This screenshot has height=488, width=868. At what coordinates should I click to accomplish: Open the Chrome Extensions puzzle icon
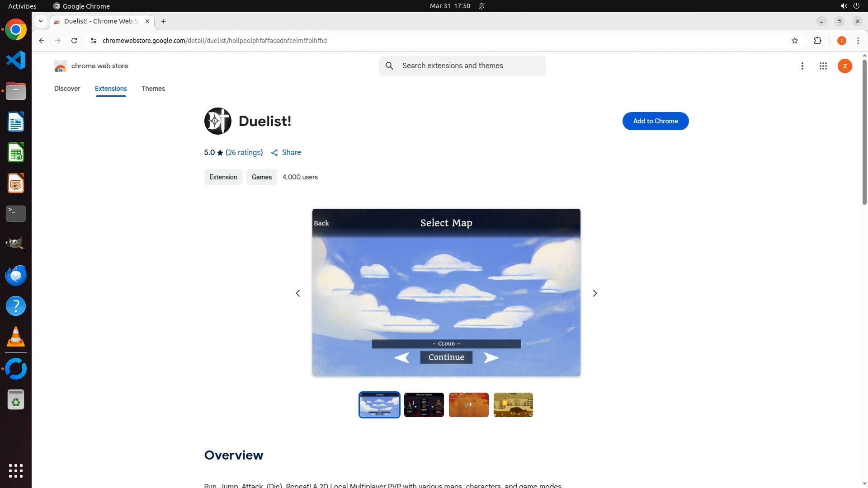coord(817,41)
